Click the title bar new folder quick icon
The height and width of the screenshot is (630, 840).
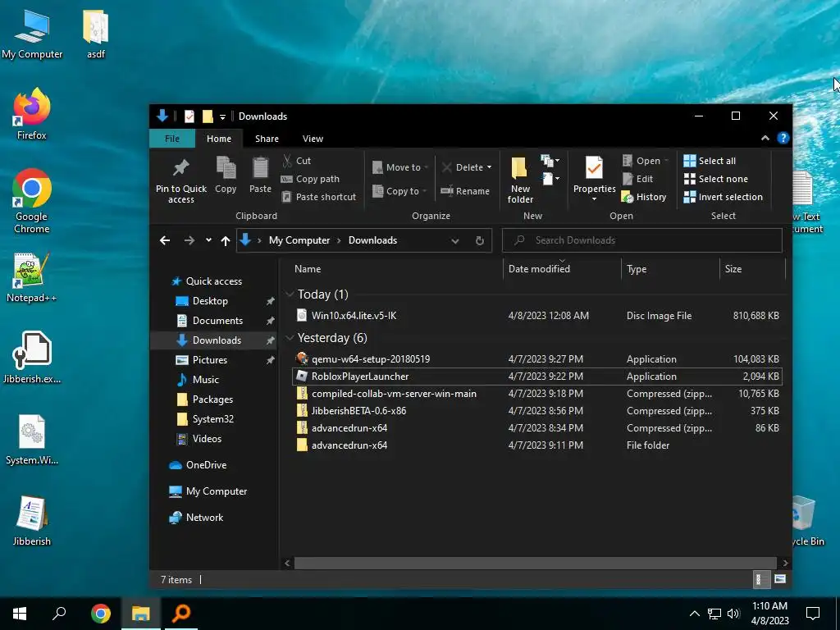pyautogui.click(x=208, y=116)
